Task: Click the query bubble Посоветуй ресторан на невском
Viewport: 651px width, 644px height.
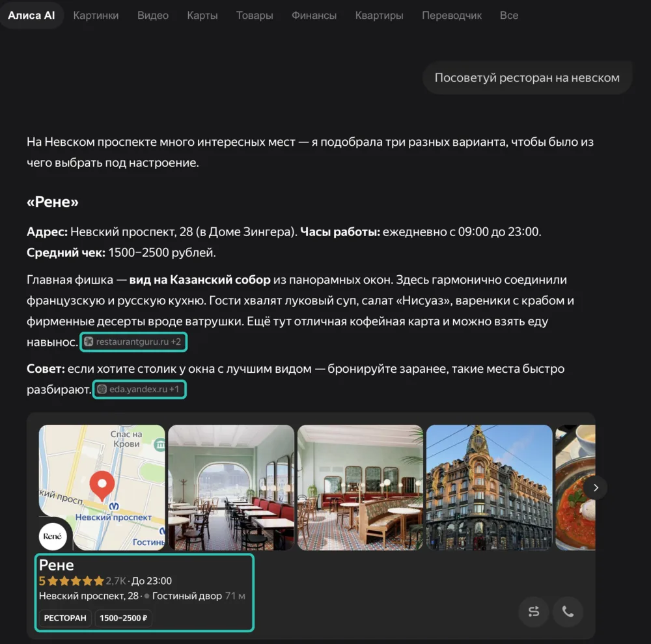Action: 527,77
